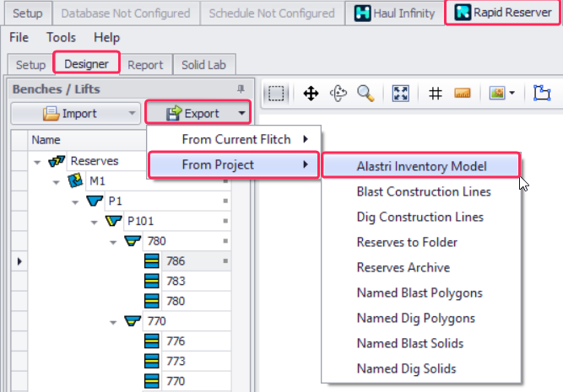Collapse the Reserves tree node

[x=37, y=163]
